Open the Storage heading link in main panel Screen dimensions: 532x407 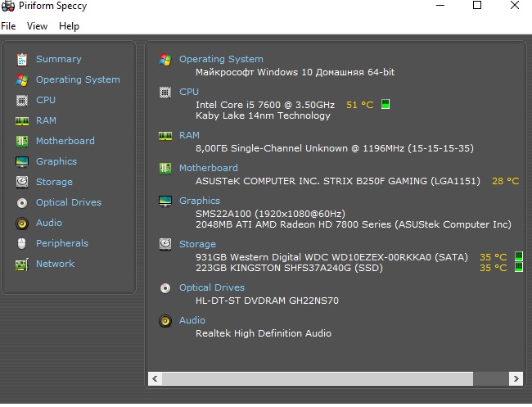pos(197,244)
